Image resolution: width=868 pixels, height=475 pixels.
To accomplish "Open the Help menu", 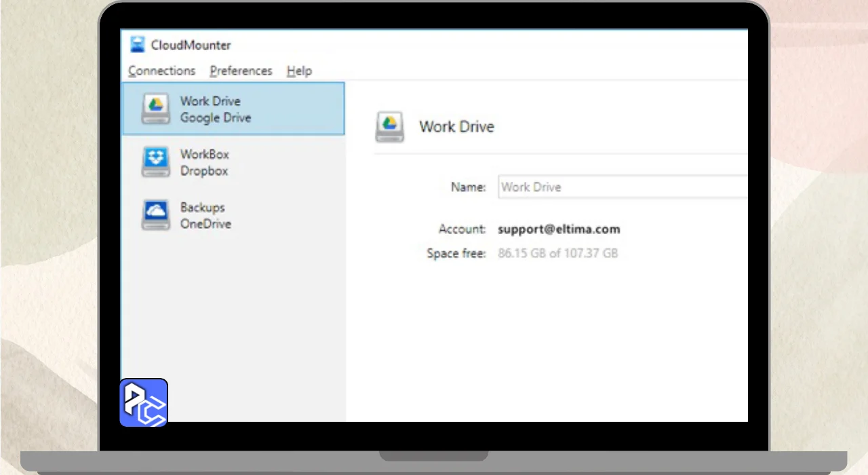I will [x=299, y=71].
